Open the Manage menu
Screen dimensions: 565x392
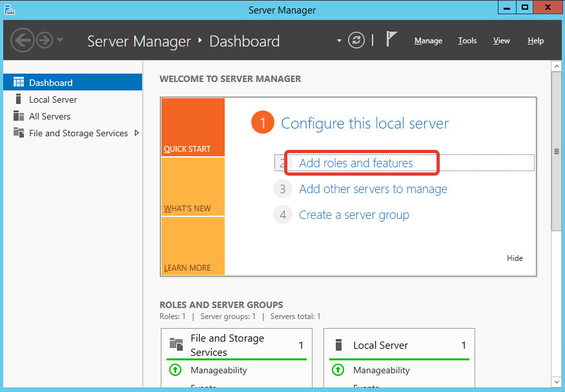tap(428, 41)
